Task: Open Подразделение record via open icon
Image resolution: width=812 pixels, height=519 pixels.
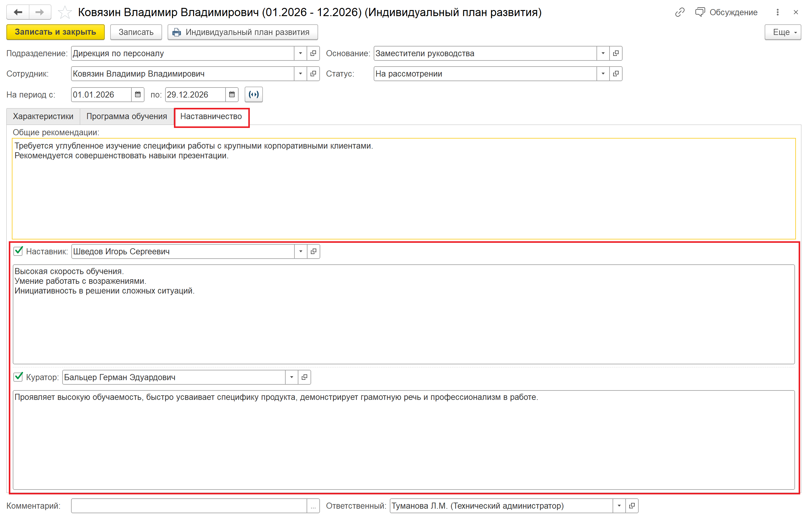Action: click(x=313, y=53)
